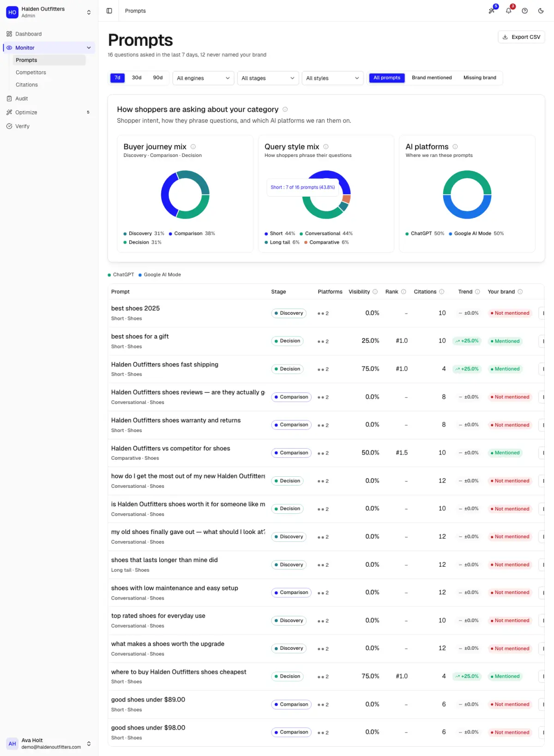Viewport: 554px width, 756px height.
Task: Collapse the Monitor section chevron
Action: click(x=89, y=48)
